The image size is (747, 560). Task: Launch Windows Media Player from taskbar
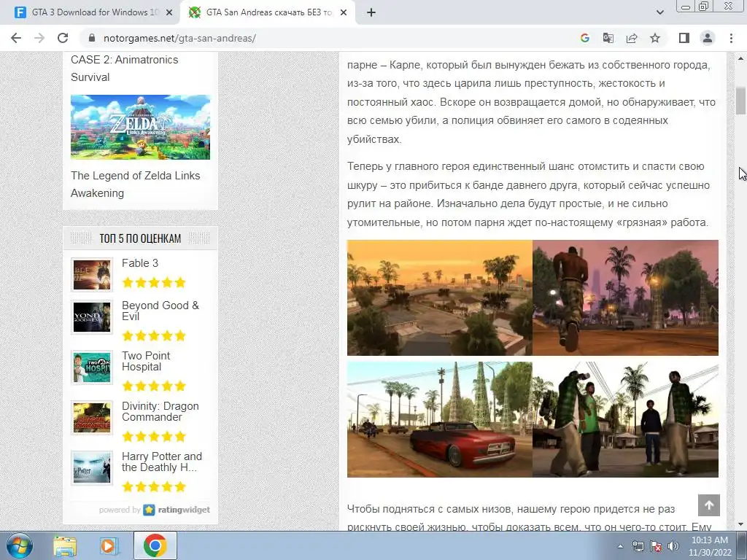point(109,545)
